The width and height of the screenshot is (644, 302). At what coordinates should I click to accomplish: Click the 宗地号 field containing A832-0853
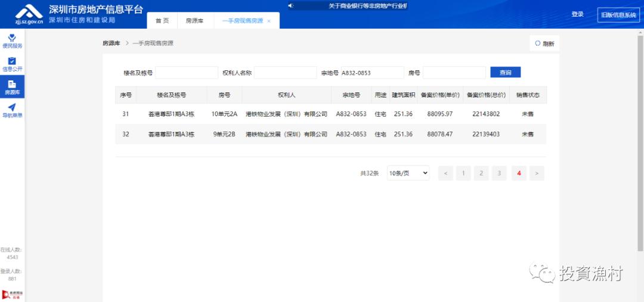373,73
